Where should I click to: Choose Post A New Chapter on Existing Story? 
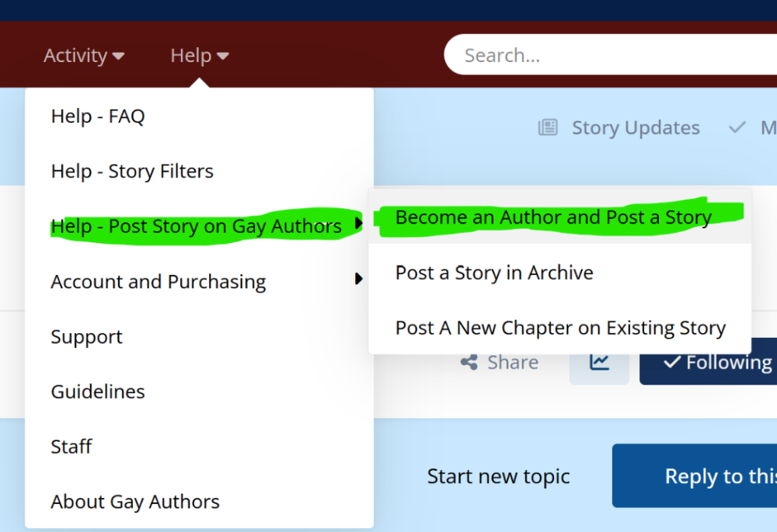[x=560, y=328]
